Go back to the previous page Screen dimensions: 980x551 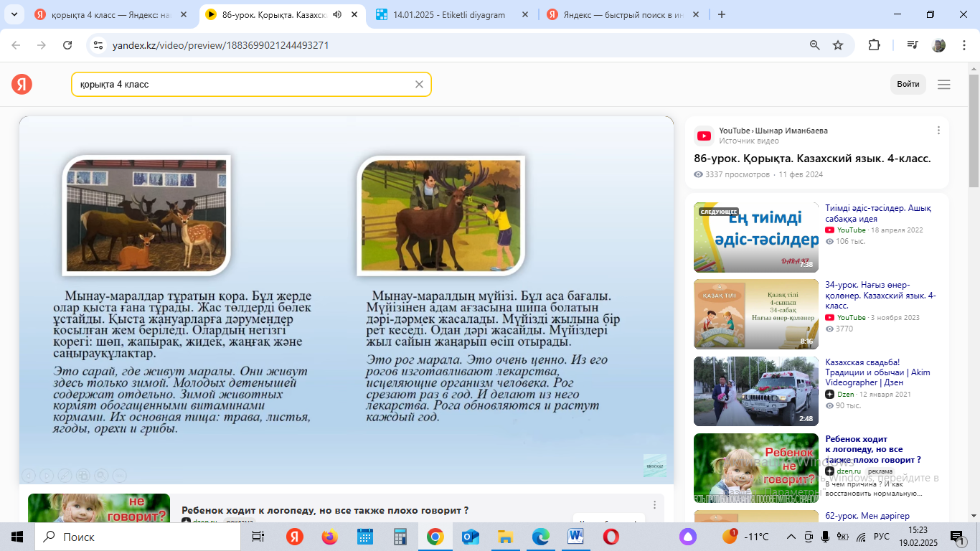(x=17, y=45)
